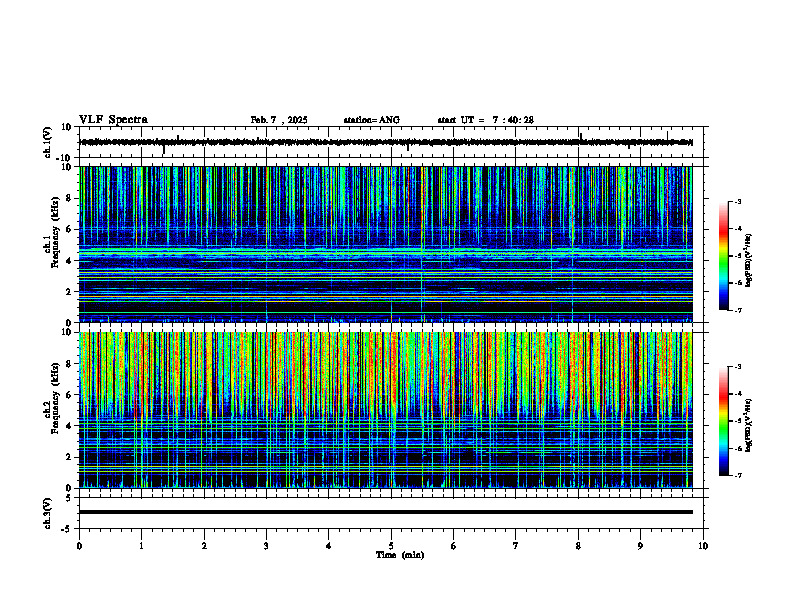The width and height of the screenshot is (792, 612).
Task: Click the "ch.1(V)" waveform axis label
Action: [x=47, y=142]
